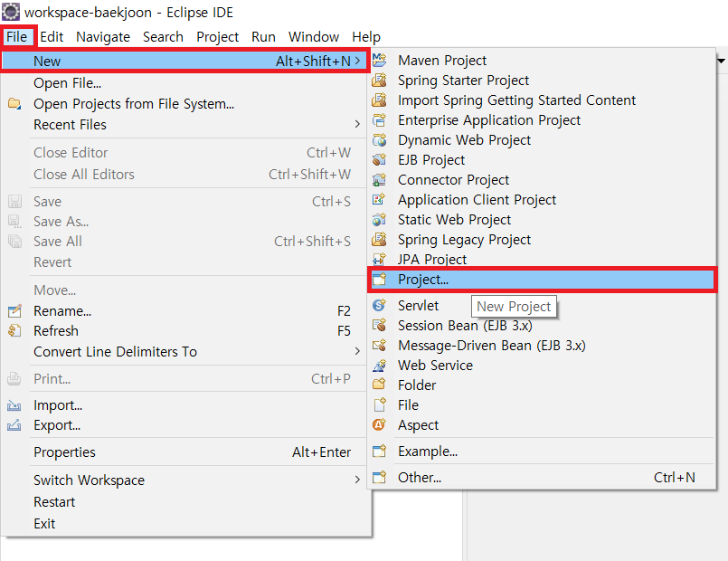The height and width of the screenshot is (561, 728).
Task: Click the Rename... label
Action: point(62,310)
